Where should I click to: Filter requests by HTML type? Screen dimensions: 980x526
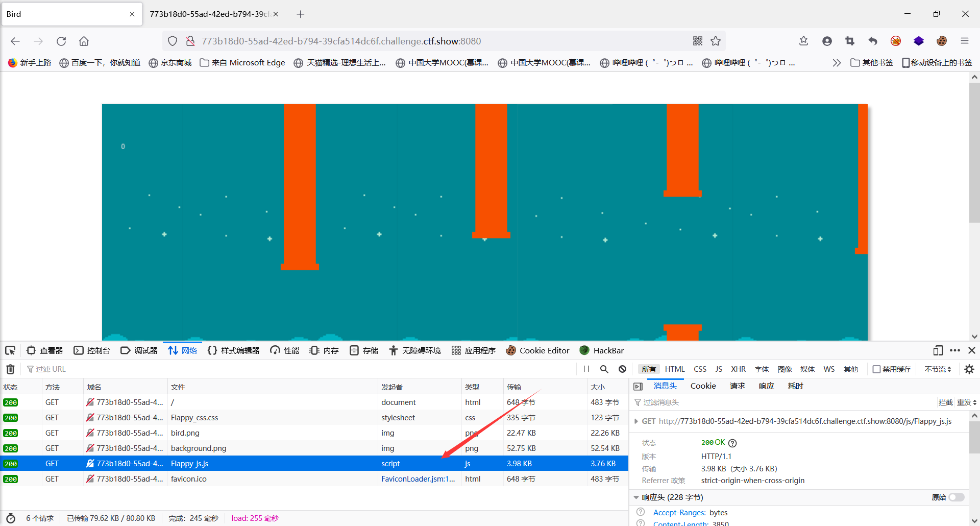(x=675, y=369)
